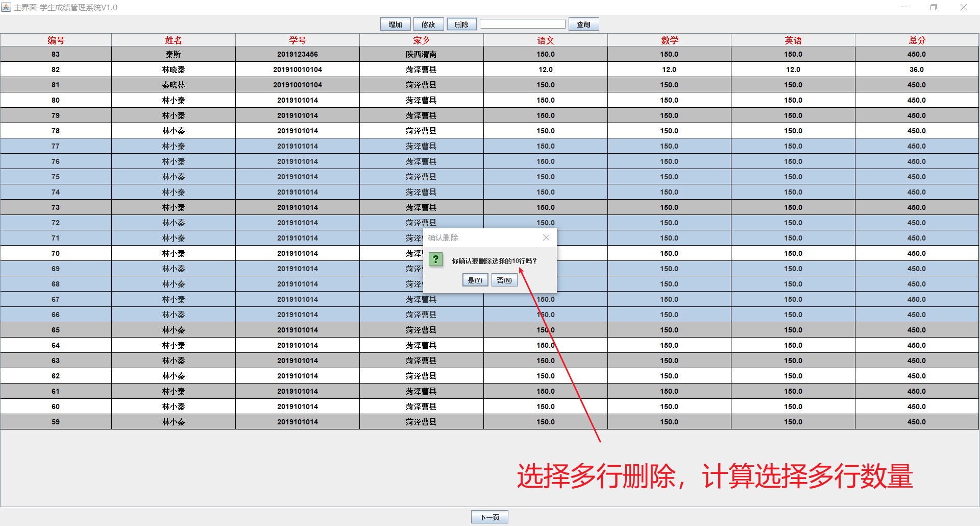980x526 pixels.
Task: Go to next page with 下一页
Action: tap(489, 517)
